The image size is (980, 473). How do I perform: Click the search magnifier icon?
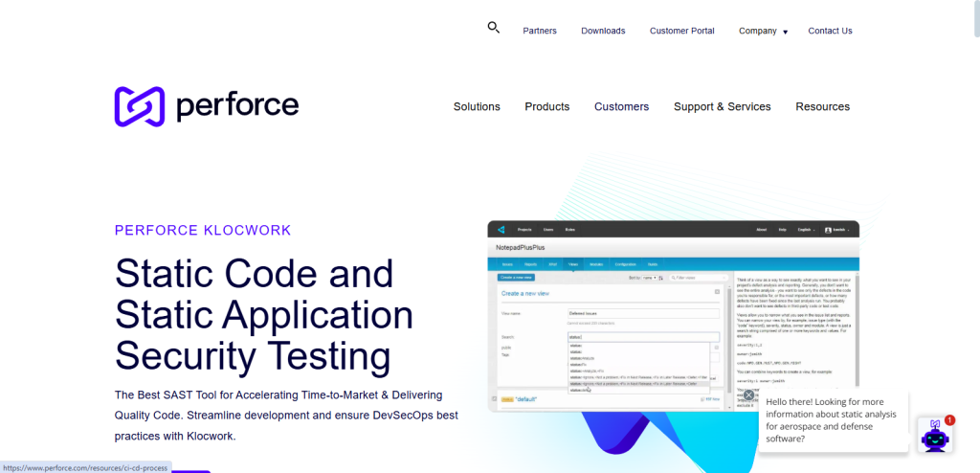coord(494,28)
